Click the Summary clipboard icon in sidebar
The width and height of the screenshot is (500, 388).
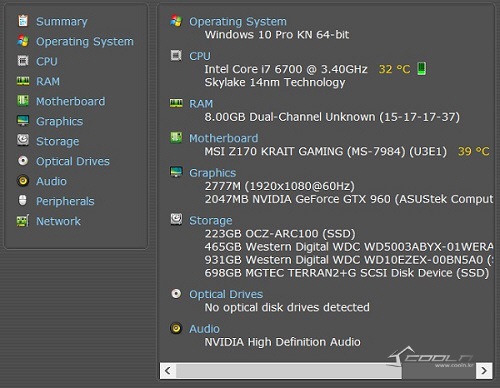[x=23, y=21]
